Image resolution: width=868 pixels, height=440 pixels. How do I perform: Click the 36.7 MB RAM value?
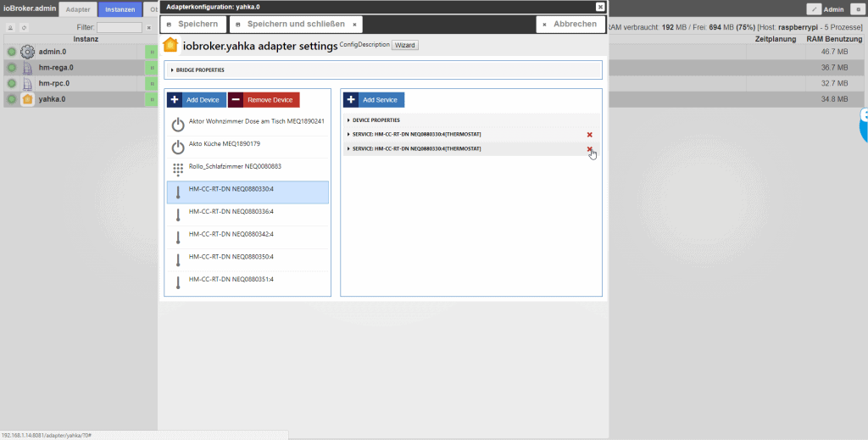click(834, 68)
